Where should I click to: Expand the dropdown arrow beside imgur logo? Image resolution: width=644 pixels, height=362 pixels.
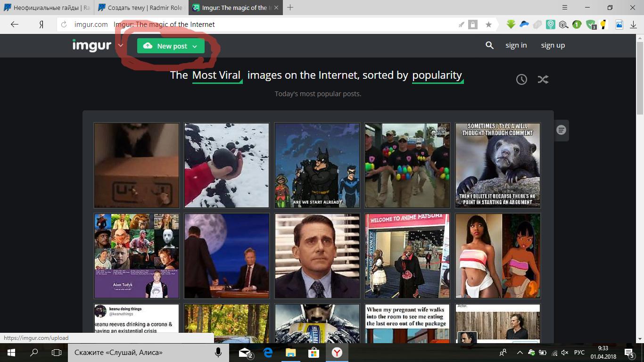pyautogui.click(x=121, y=46)
